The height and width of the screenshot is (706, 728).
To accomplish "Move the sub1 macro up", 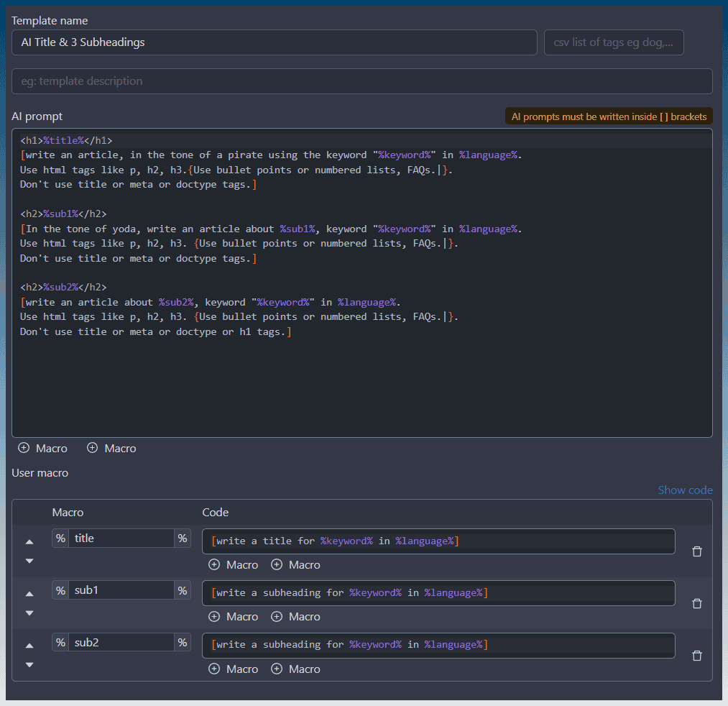I will [x=29, y=594].
